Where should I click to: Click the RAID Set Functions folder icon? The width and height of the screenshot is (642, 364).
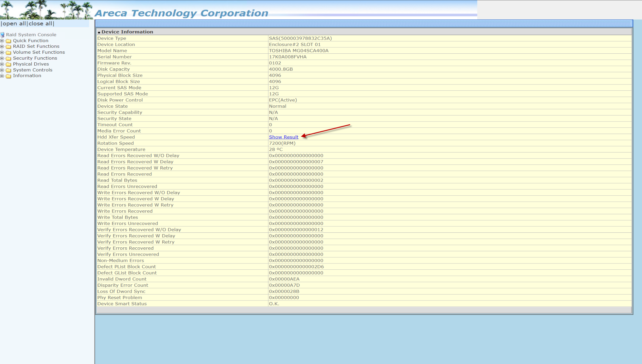pyautogui.click(x=9, y=47)
